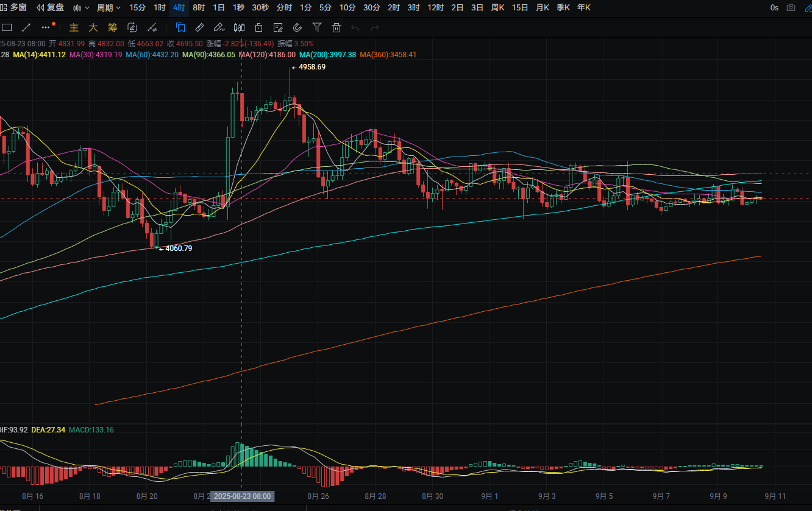Screen dimensions: 812x511
Task: Expand the 周期 period dropdown
Action: click(x=109, y=8)
